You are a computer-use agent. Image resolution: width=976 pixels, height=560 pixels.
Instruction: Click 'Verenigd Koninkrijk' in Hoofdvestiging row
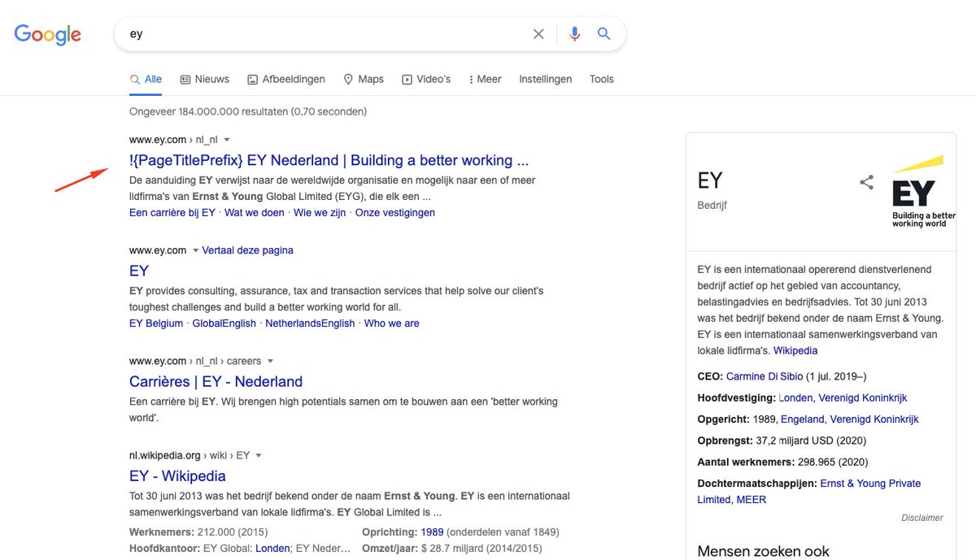862,398
